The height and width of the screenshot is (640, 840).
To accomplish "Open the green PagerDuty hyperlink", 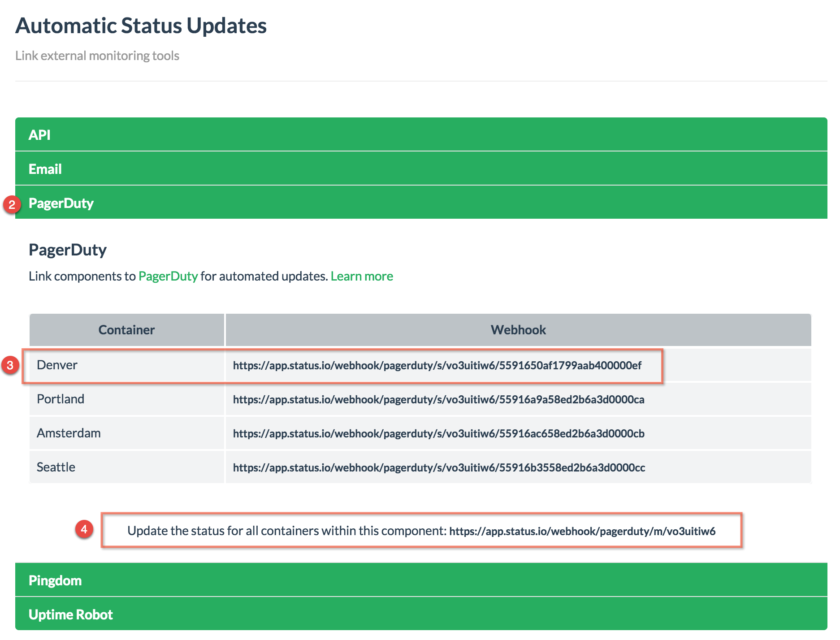I will click(x=168, y=276).
